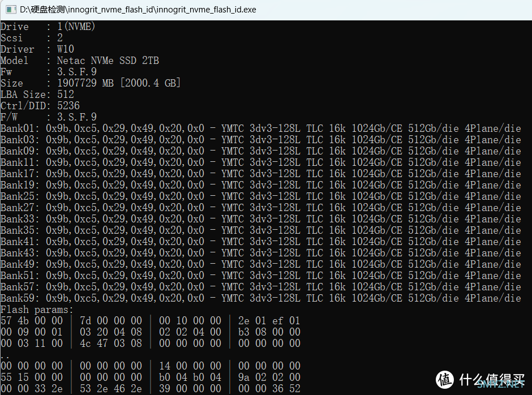Click hex group '53 2e 46 2e'
This screenshot has height=395, width=532.
click(111, 389)
